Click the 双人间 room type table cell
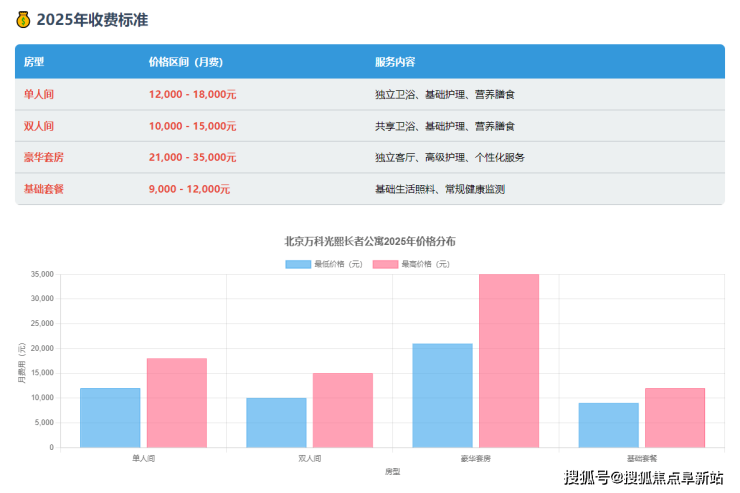This screenshot has width=740, height=493. coord(38,126)
